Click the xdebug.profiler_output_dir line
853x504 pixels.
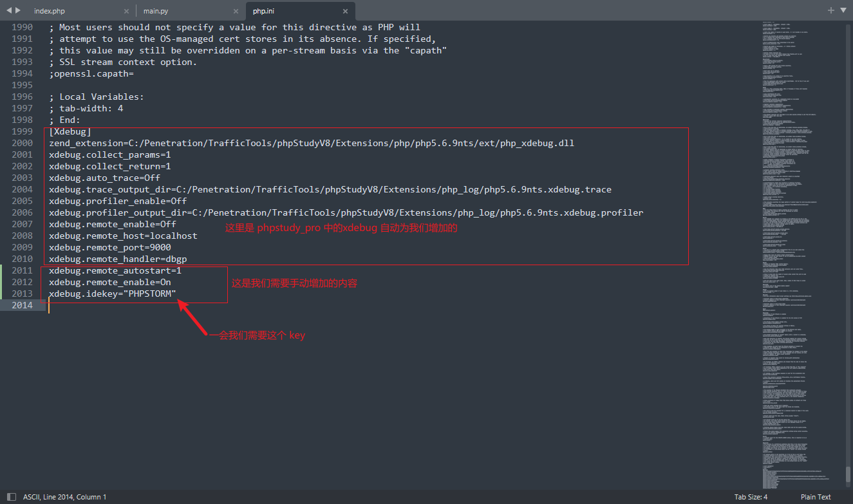(x=346, y=213)
